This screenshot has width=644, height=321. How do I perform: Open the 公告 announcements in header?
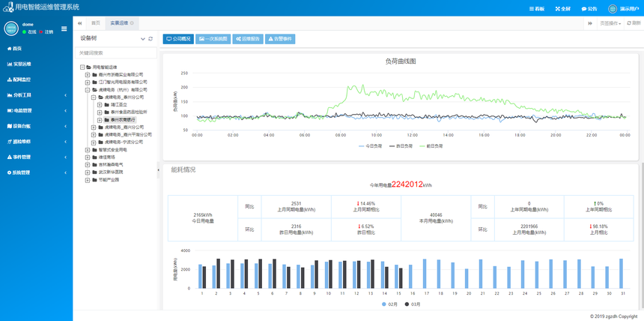click(589, 9)
